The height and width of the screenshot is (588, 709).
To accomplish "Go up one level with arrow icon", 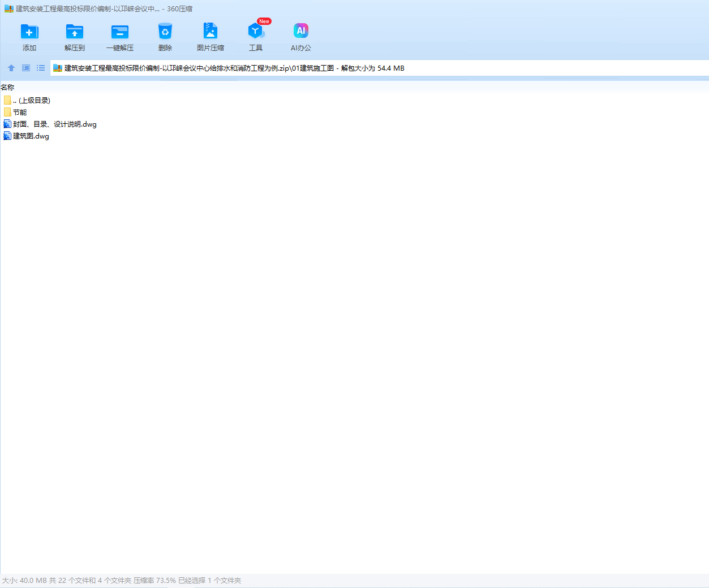I will (x=11, y=68).
